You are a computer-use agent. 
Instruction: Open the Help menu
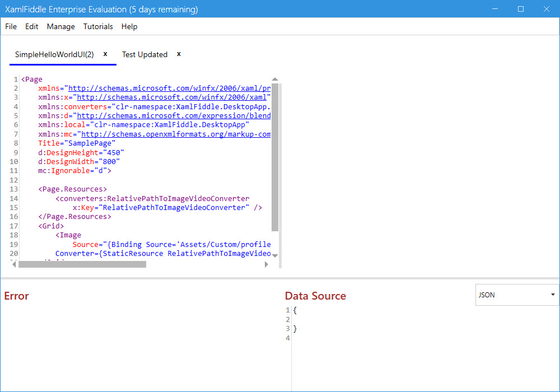point(129,26)
